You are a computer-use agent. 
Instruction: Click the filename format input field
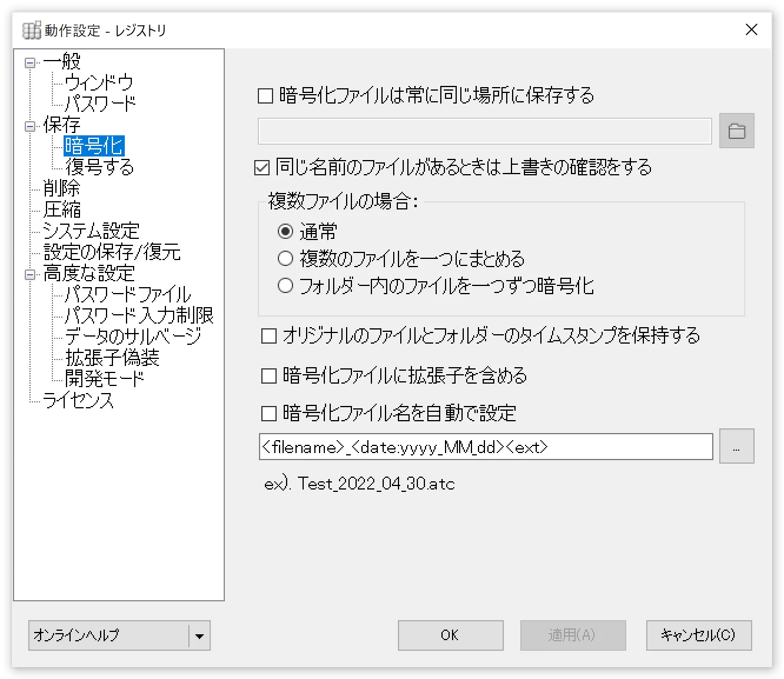[483, 446]
